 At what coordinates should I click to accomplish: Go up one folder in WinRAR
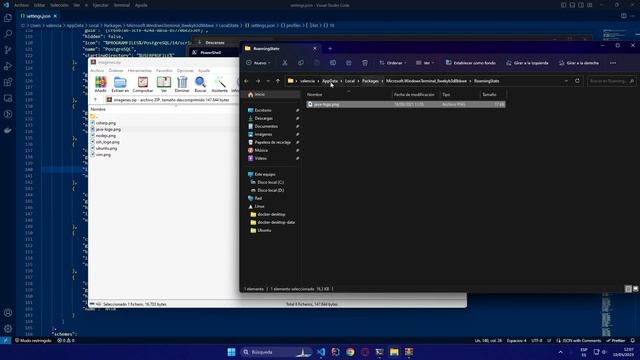pos(96,100)
